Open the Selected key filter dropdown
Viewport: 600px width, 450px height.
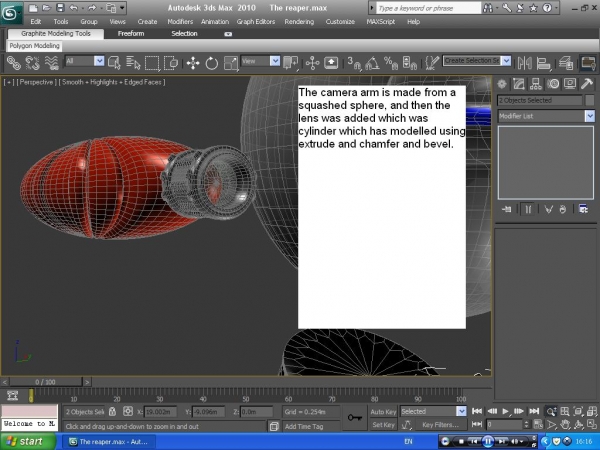click(461, 411)
